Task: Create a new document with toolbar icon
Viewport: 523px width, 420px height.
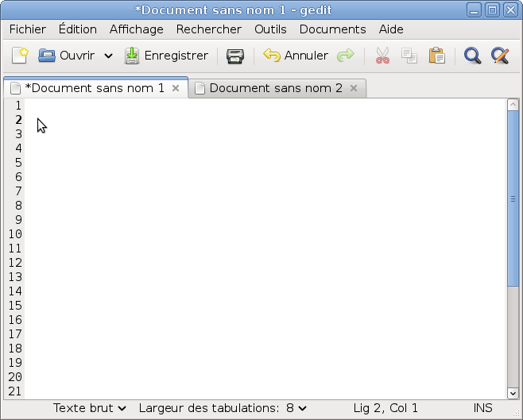Action: 20,56
